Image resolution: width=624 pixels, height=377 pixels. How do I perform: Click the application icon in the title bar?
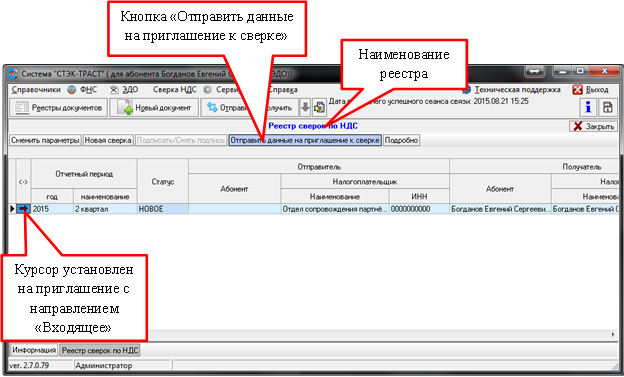pos(13,74)
